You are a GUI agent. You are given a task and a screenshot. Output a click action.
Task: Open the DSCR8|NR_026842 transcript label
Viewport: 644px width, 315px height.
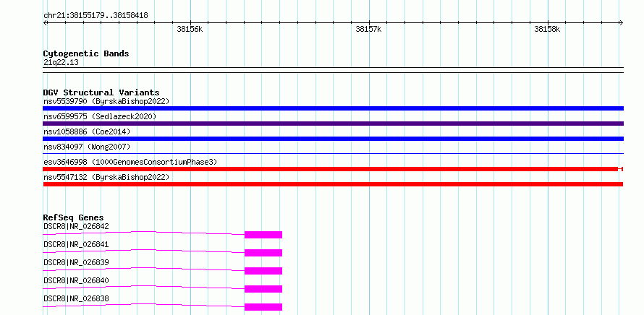(76, 226)
